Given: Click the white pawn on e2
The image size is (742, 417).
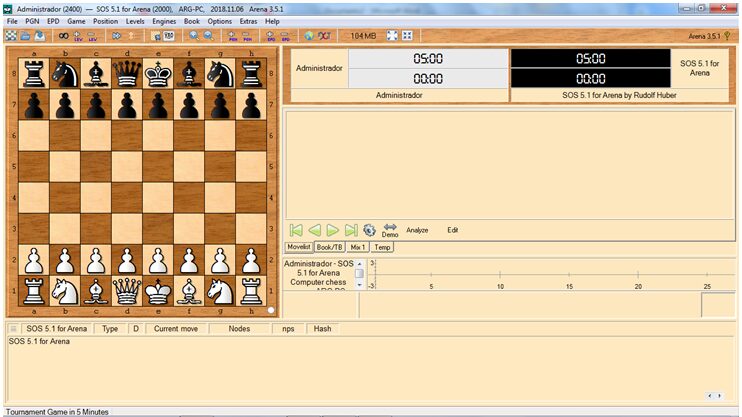Looking at the screenshot, I should point(158,260).
